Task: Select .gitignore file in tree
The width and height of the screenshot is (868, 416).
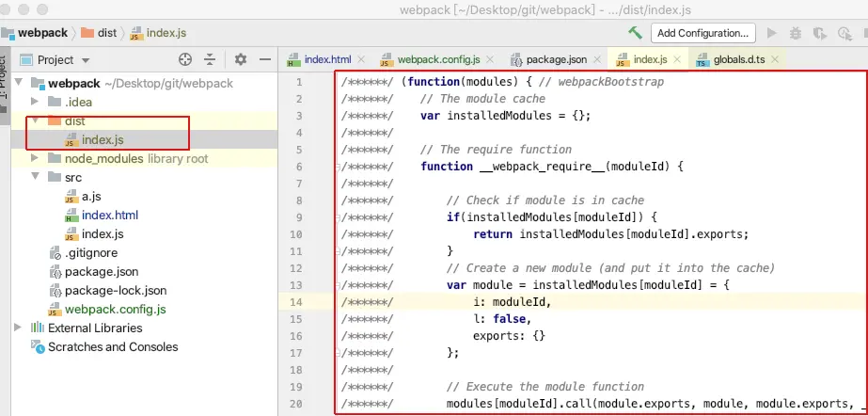Action: pyautogui.click(x=91, y=252)
